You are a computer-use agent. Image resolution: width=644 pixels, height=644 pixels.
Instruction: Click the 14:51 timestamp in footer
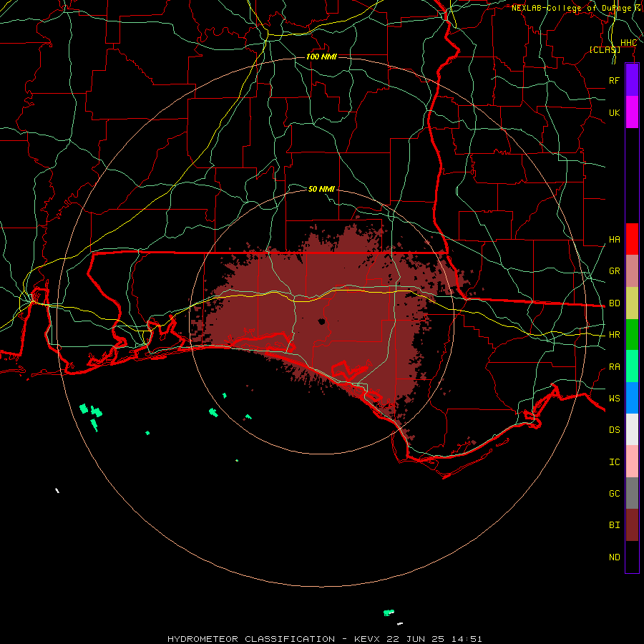(466, 639)
